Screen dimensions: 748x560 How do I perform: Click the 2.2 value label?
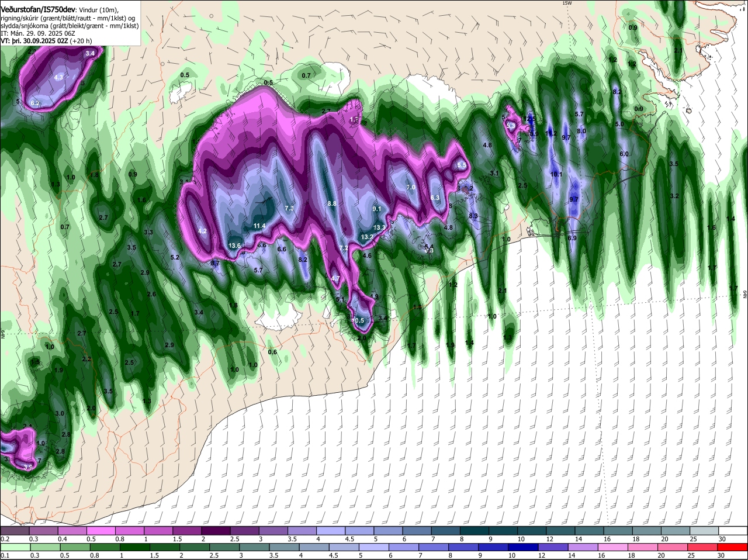[x=86, y=359]
